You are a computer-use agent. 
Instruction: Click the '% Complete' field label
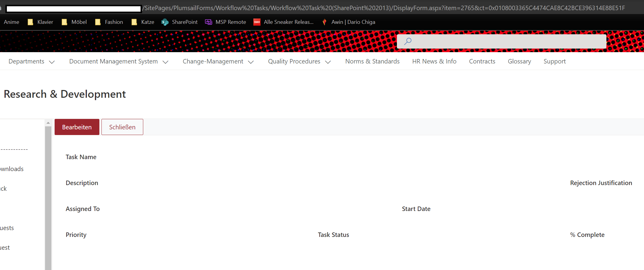point(587,235)
